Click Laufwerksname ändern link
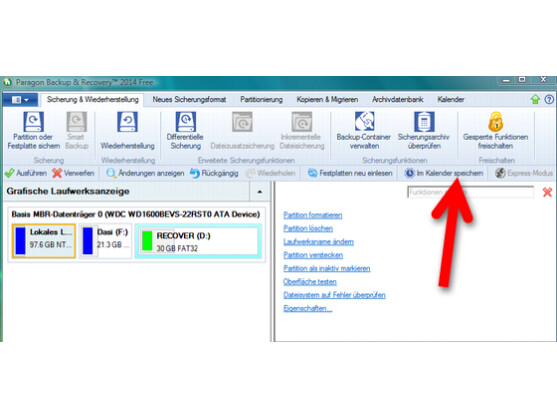The height and width of the screenshot is (418, 557). coord(318,242)
